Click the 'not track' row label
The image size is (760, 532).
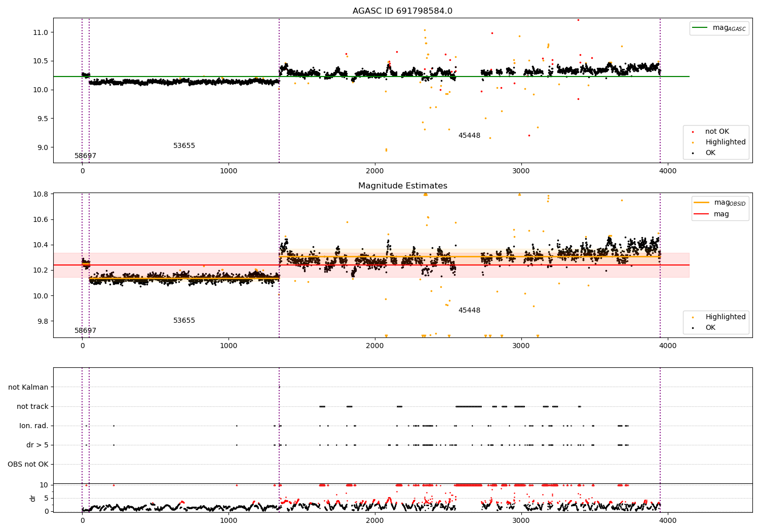(32, 407)
